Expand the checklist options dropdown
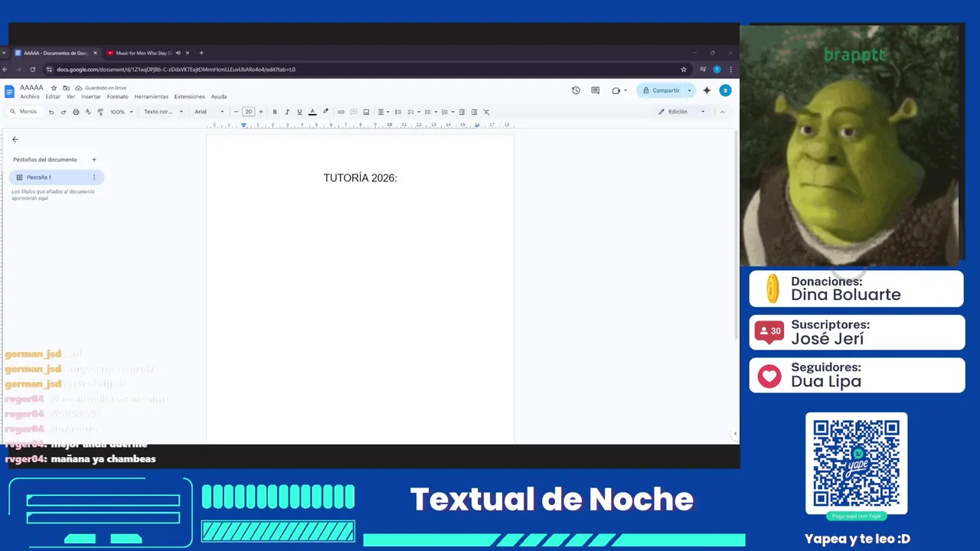 click(x=420, y=112)
